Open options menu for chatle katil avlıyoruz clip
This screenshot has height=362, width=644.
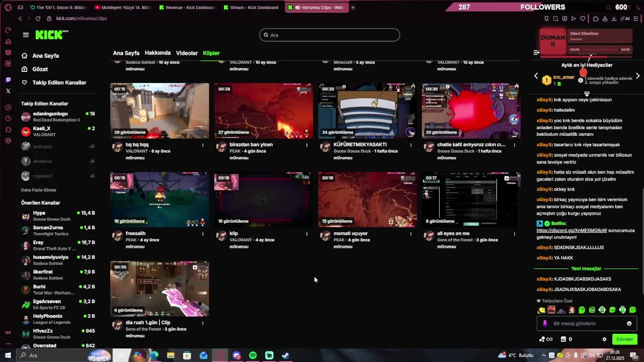514,145
